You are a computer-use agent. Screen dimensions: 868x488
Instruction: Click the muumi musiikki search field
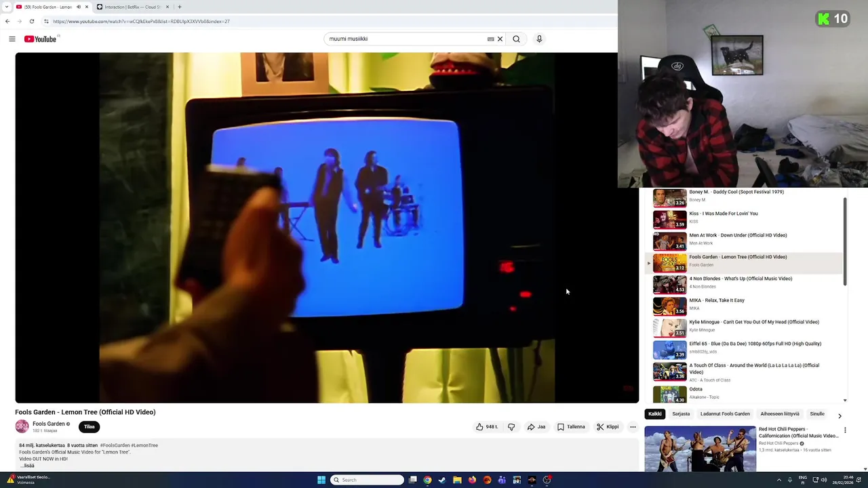tap(406, 39)
